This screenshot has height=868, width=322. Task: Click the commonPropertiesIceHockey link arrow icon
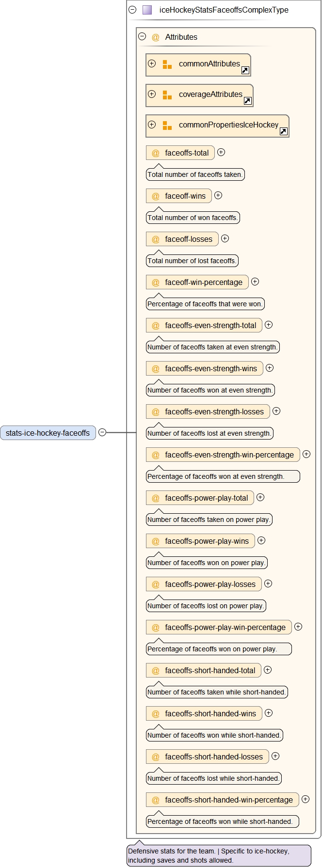click(x=284, y=131)
